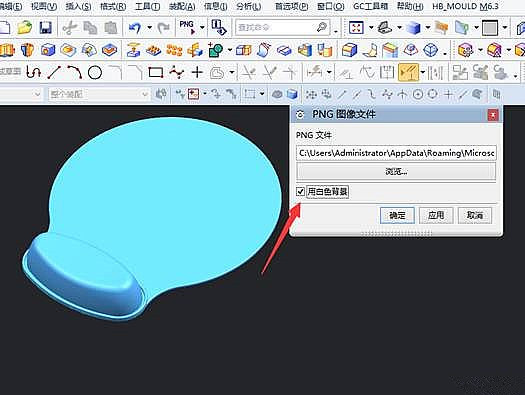525x395 pixels.
Task: Click the Undo arrow icon
Action: [135, 28]
